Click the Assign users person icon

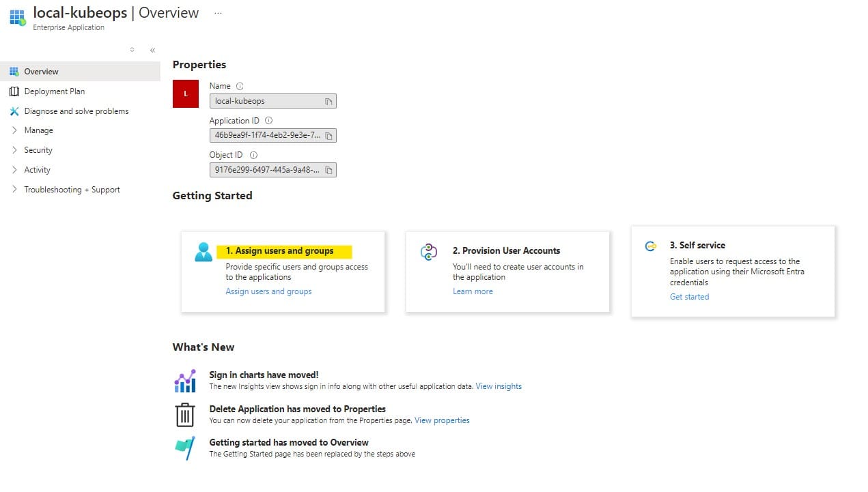tap(204, 252)
